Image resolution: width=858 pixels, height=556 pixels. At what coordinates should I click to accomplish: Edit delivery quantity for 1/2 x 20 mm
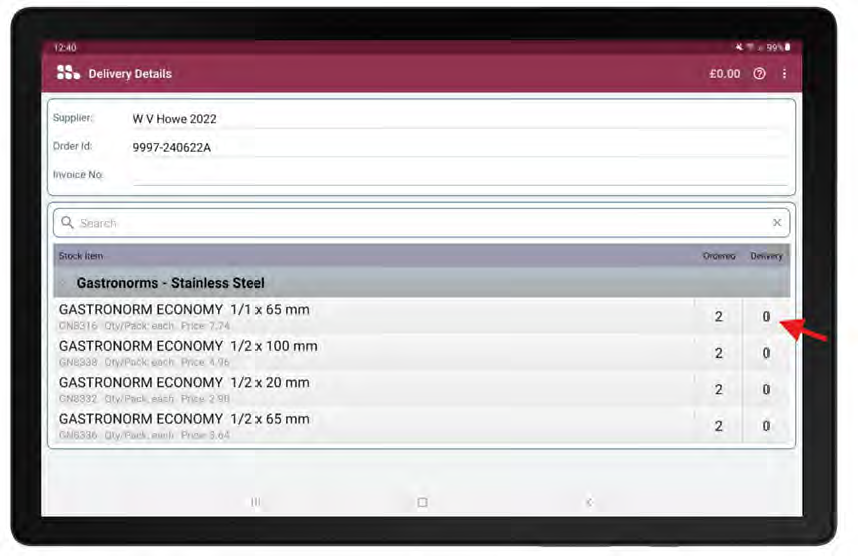click(766, 389)
